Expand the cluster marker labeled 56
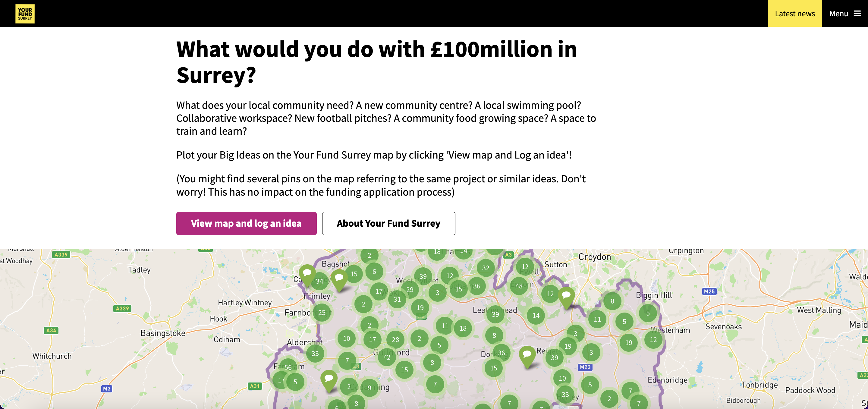The width and height of the screenshot is (868, 409). click(288, 367)
